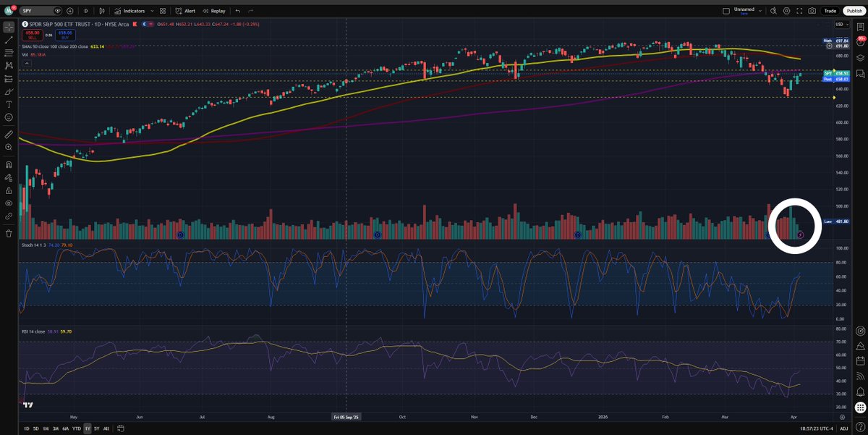Select the 5Y time range

point(96,428)
